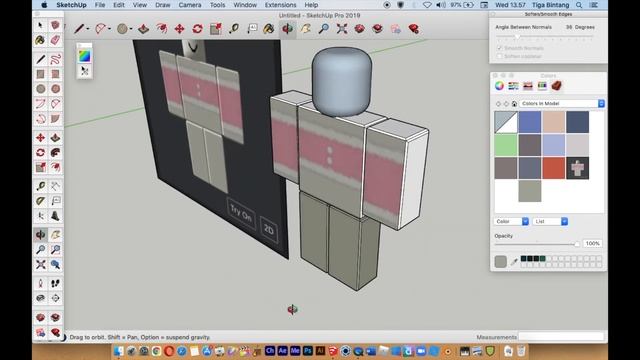
Task: Open Photoshop from the Dock
Action: tap(308, 351)
